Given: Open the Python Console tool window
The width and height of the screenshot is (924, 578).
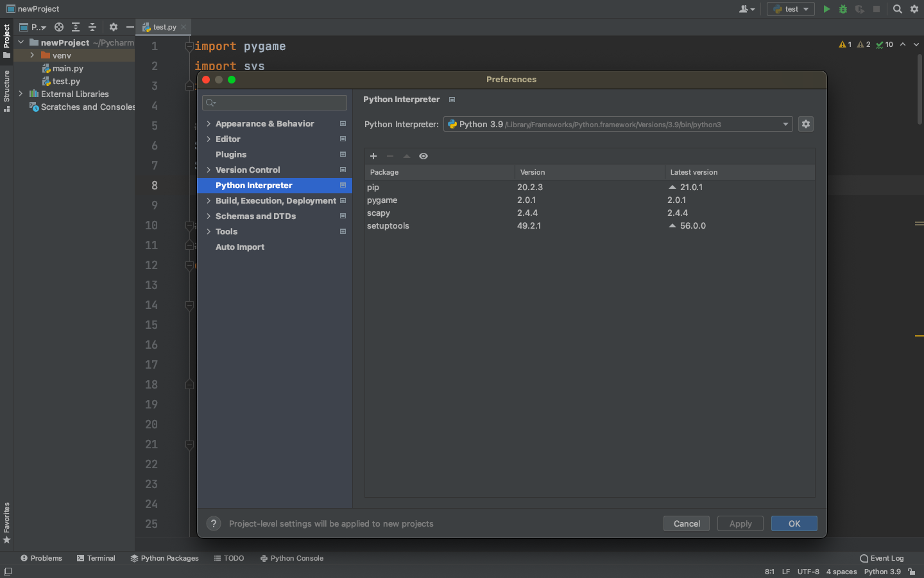Looking at the screenshot, I should [x=292, y=558].
